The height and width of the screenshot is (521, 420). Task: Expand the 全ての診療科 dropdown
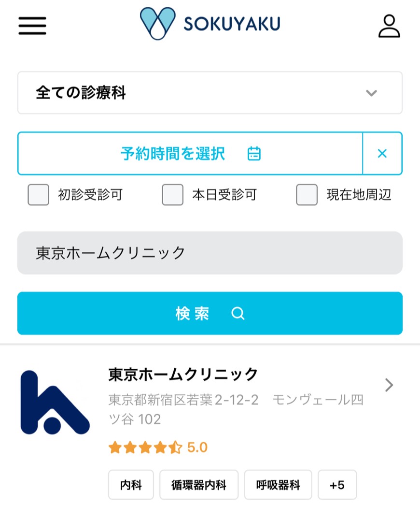point(210,93)
